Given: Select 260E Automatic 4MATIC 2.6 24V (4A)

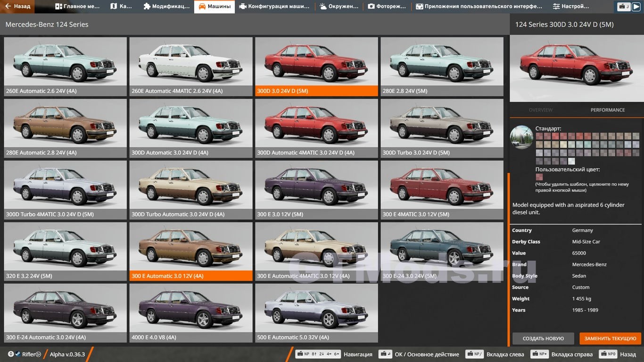Looking at the screenshot, I should [191, 66].
